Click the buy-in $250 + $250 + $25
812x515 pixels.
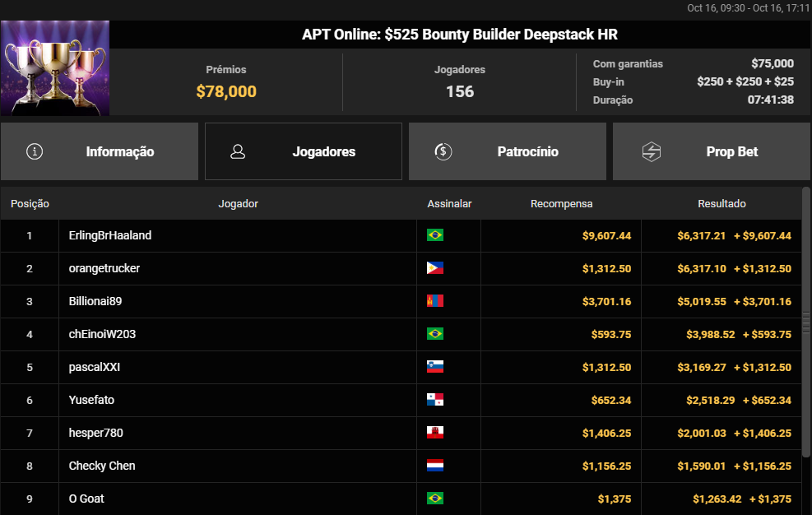point(745,81)
